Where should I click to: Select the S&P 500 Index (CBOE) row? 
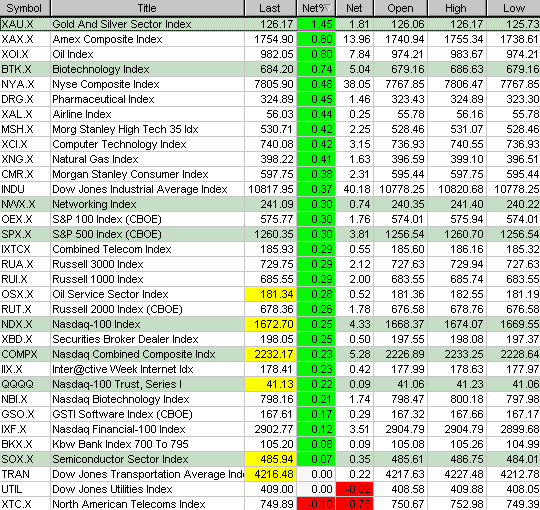click(x=270, y=234)
